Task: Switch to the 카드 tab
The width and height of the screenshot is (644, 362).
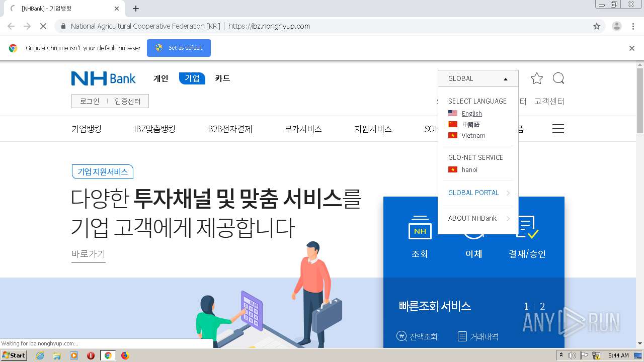Action: [222, 78]
